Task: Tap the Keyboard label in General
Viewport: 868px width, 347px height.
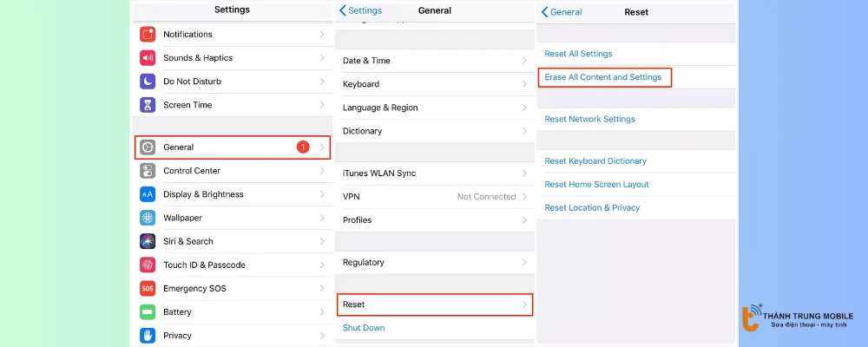Action: (x=361, y=84)
